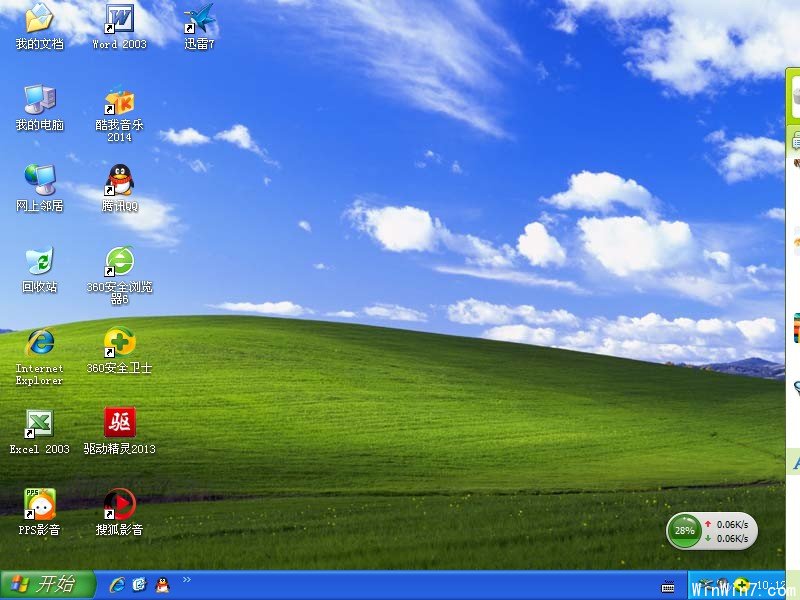The image size is (800, 600).
Task: Open 360 Secure Browser 6
Action: [119, 262]
